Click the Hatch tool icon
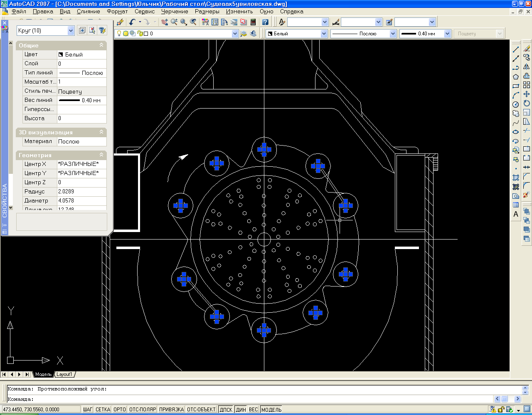The width and height of the screenshot is (532, 415). (516, 178)
